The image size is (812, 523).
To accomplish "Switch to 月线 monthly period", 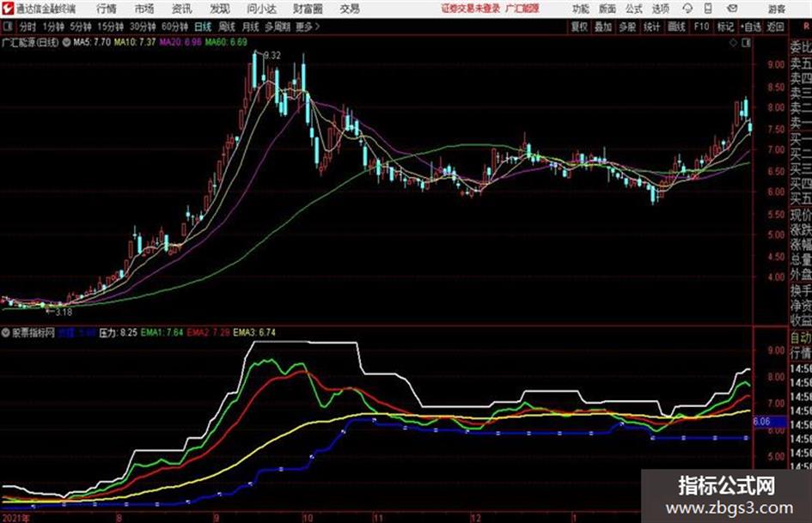I will click(250, 27).
